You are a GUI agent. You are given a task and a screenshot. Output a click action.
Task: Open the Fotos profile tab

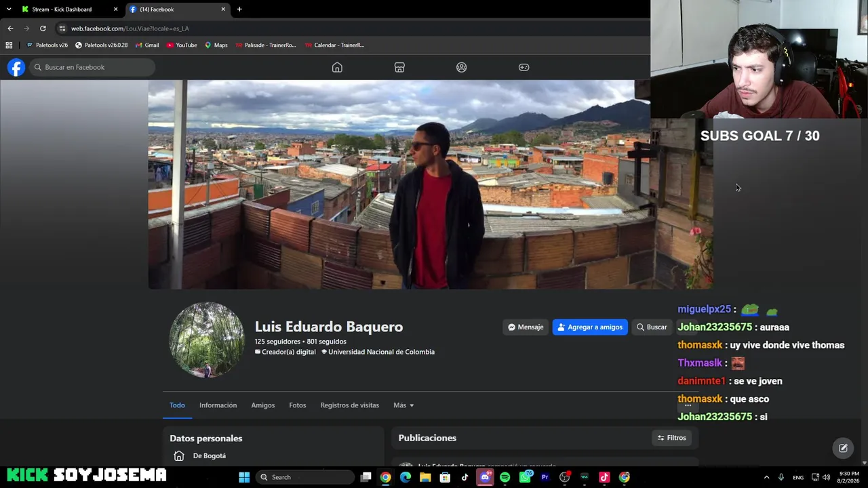[298, 405]
